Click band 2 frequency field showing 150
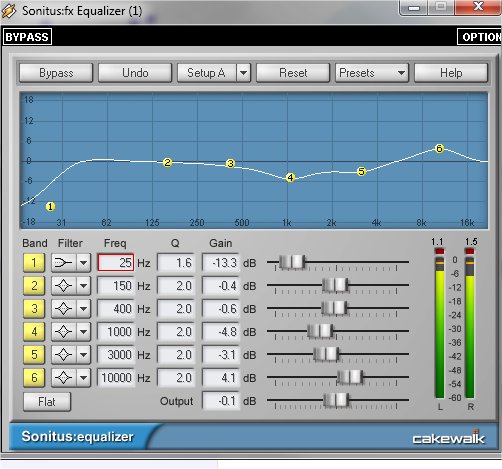 (x=116, y=286)
